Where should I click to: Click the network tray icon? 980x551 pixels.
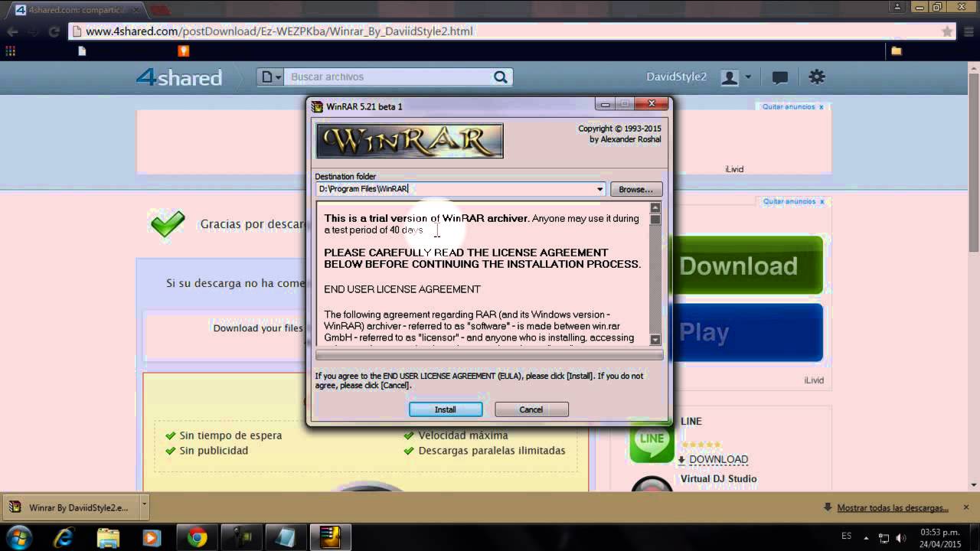884,538
